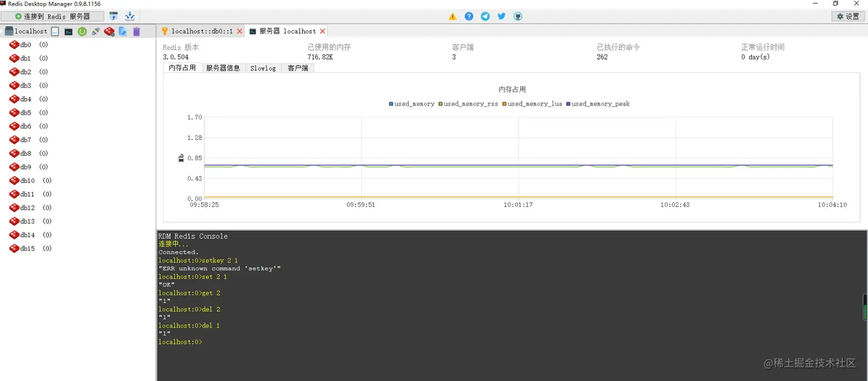
Task: Open the Settings button
Action: pyautogui.click(x=848, y=17)
